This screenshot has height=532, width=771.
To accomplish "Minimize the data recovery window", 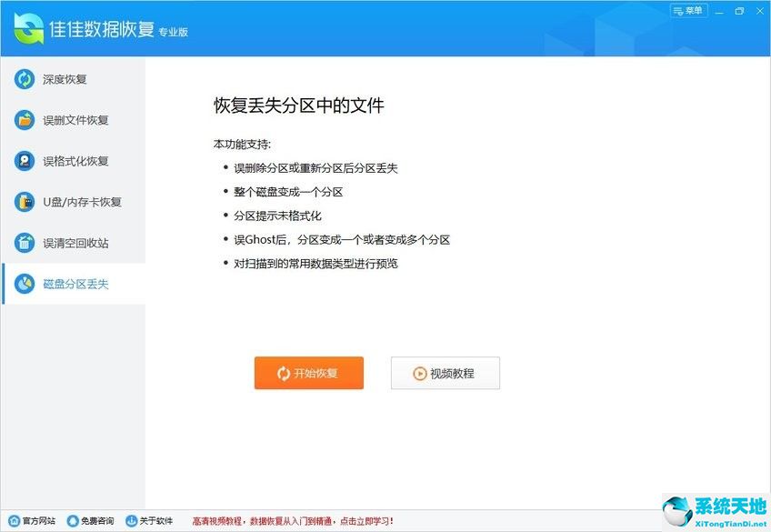I will (x=718, y=11).
